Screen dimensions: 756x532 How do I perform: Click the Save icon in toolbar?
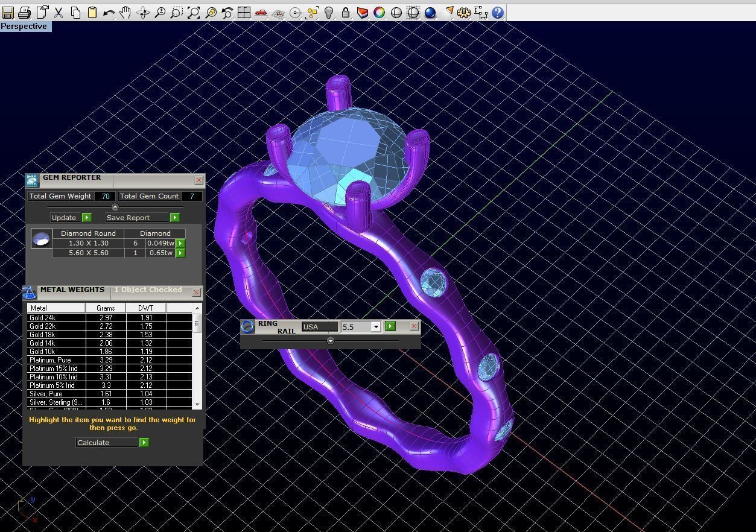8,12
